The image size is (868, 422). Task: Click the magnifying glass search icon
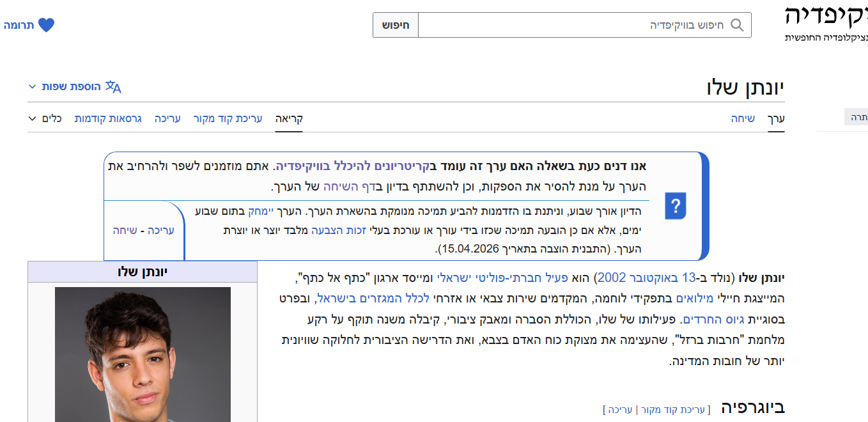tap(737, 25)
